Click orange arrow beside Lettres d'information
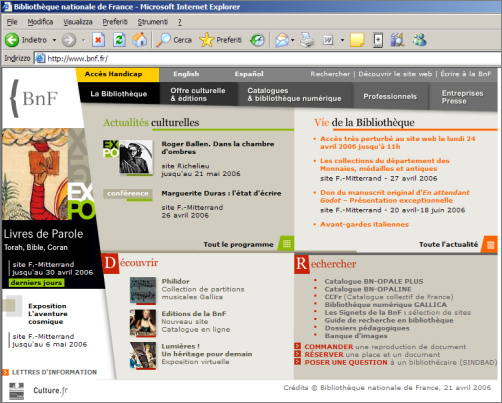This screenshot has height=403, width=502. pos(5,372)
